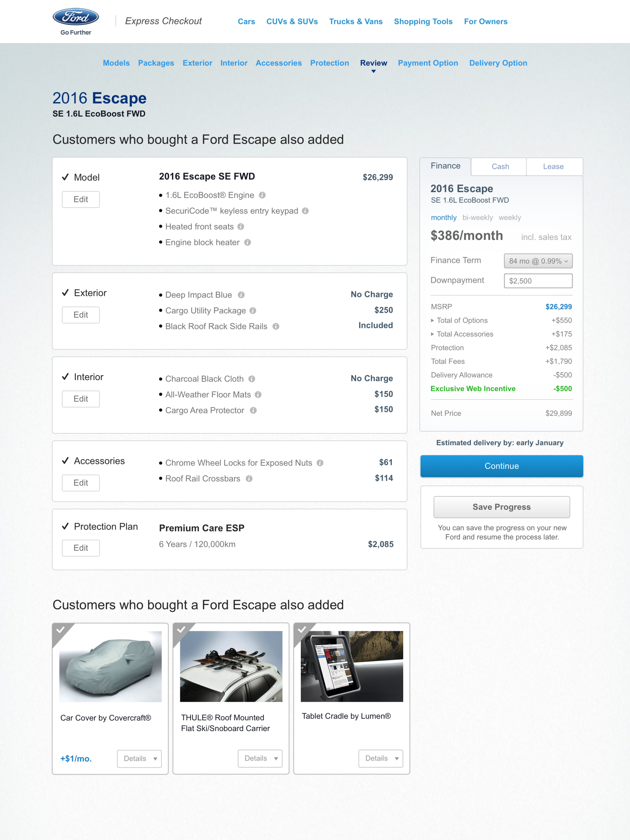Open Details dropdown for Car Cover

pyautogui.click(x=139, y=758)
